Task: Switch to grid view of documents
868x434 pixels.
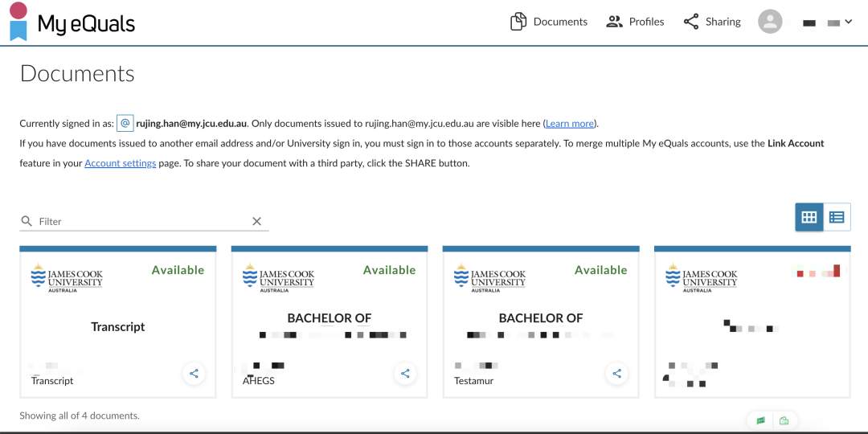Action: point(809,217)
